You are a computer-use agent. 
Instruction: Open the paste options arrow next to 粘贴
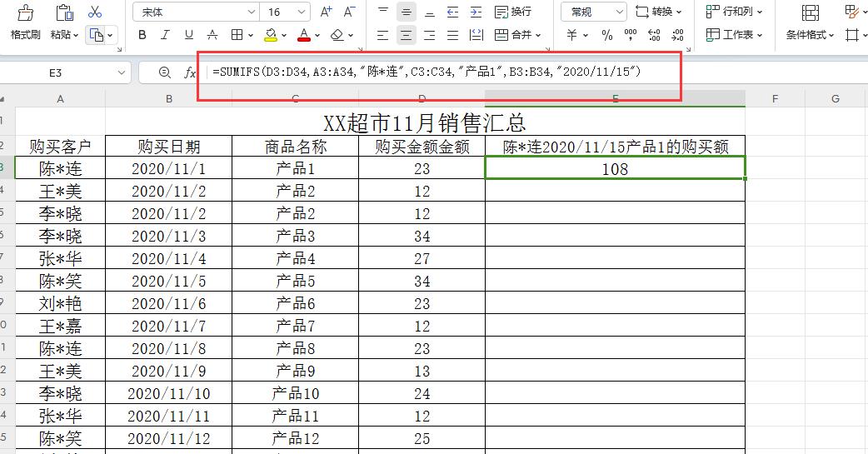click(x=75, y=35)
